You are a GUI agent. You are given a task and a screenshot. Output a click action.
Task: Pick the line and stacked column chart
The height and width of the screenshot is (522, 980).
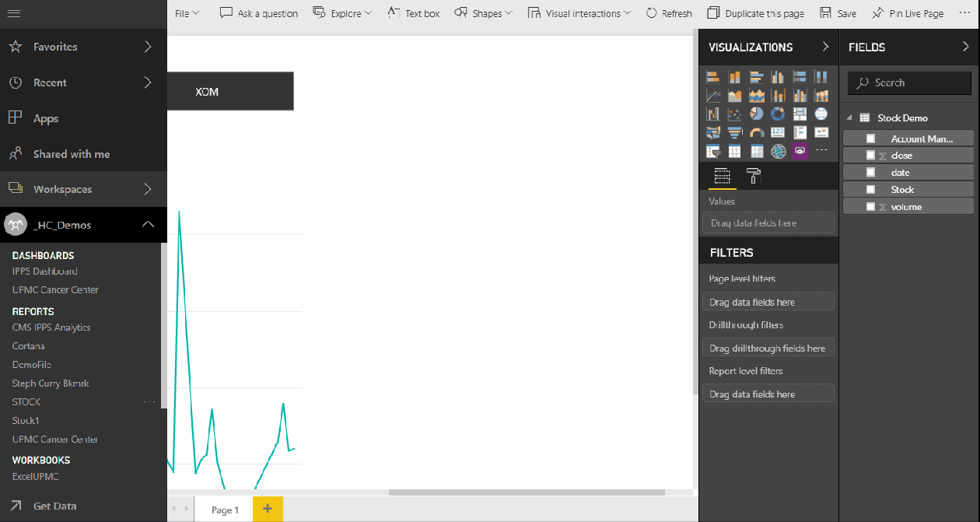pyautogui.click(x=778, y=95)
